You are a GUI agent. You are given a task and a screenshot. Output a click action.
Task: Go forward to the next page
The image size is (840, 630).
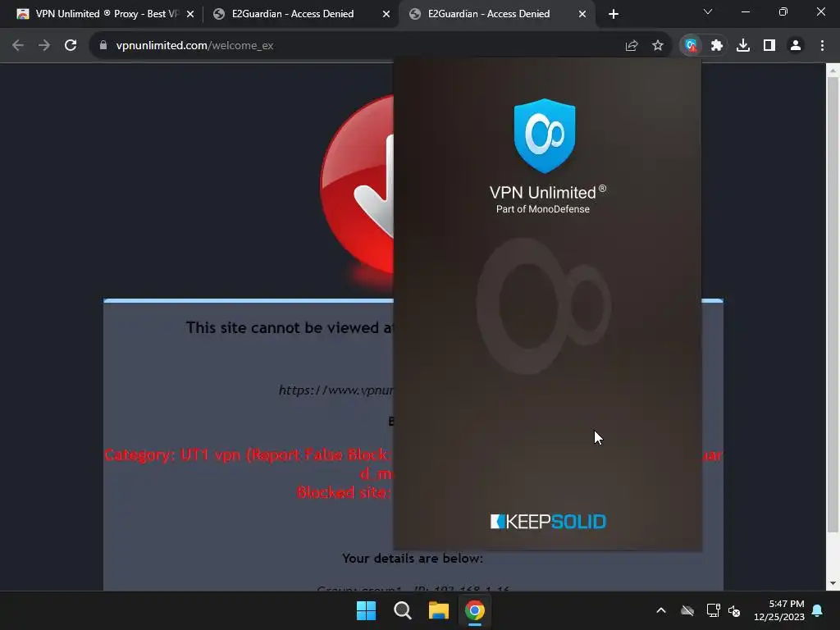[x=44, y=46]
